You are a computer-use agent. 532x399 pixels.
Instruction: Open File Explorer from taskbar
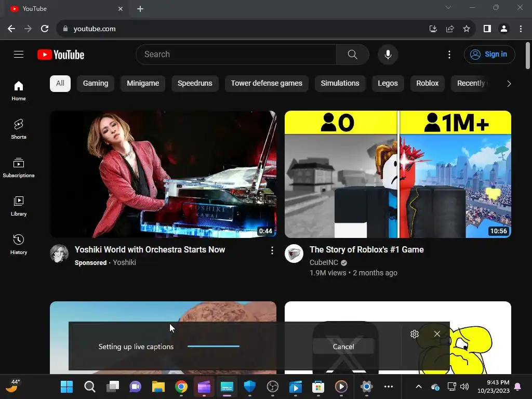[x=158, y=387]
